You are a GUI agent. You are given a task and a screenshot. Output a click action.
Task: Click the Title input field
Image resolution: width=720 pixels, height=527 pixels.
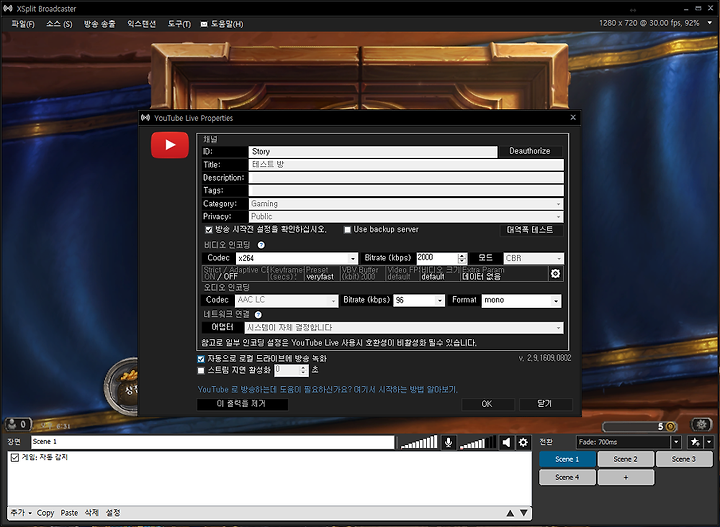[406, 165]
